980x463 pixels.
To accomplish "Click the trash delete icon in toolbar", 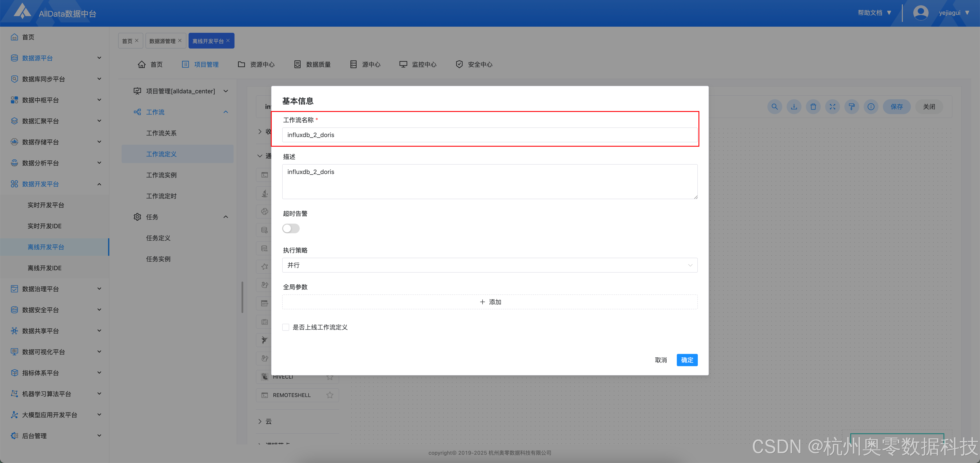I will 813,107.
